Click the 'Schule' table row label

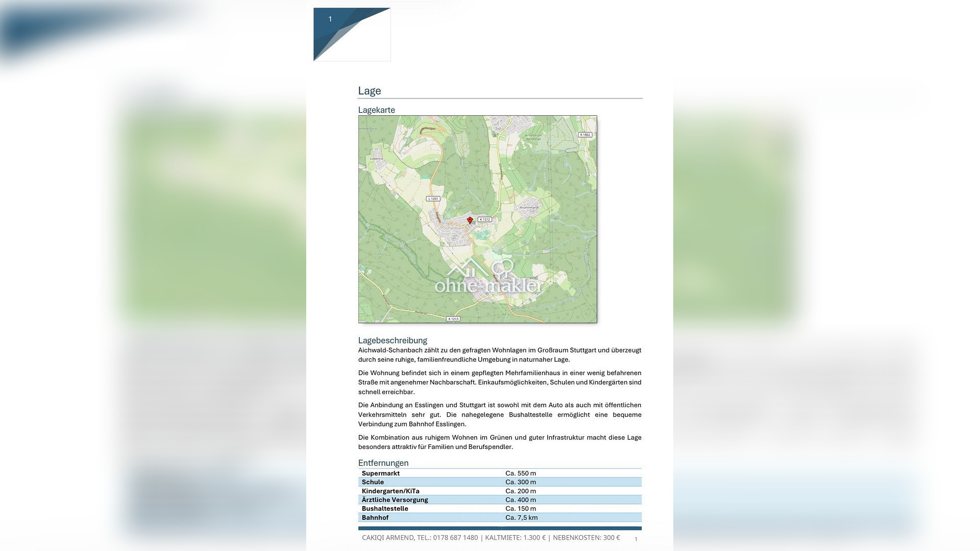click(x=373, y=482)
